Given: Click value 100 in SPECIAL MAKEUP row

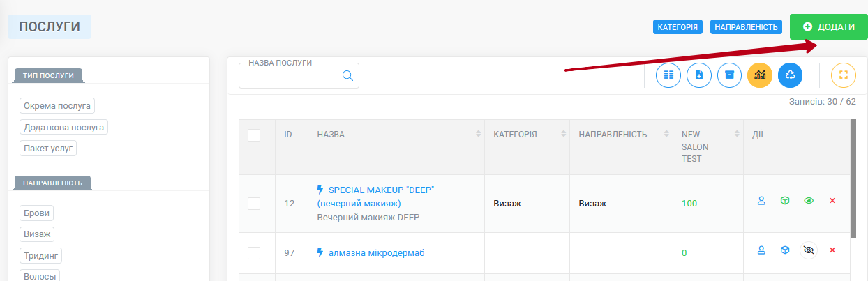Looking at the screenshot, I should pyautogui.click(x=689, y=204).
